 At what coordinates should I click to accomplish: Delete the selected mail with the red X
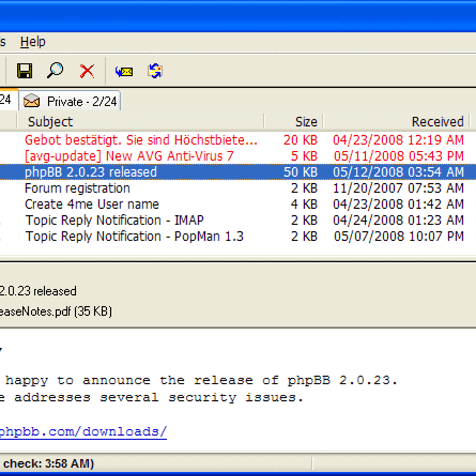(87, 71)
